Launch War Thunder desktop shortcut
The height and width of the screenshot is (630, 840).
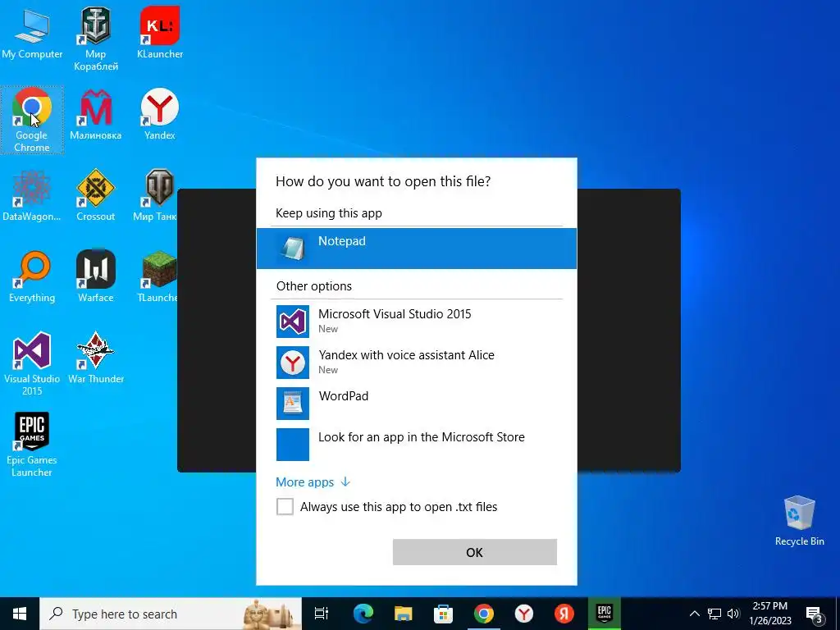coord(95,358)
